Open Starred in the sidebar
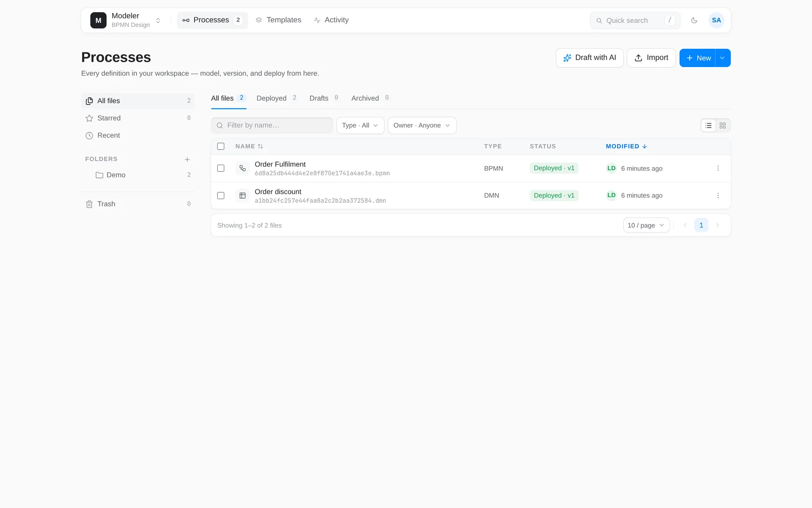 pyautogui.click(x=138, y=118)
